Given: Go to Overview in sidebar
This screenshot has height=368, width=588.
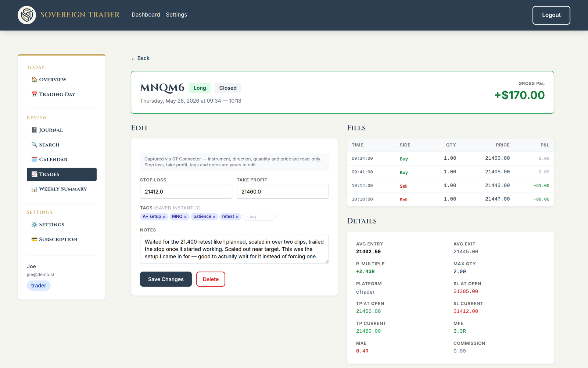Looking at the screenshot, I should (62, 79).
